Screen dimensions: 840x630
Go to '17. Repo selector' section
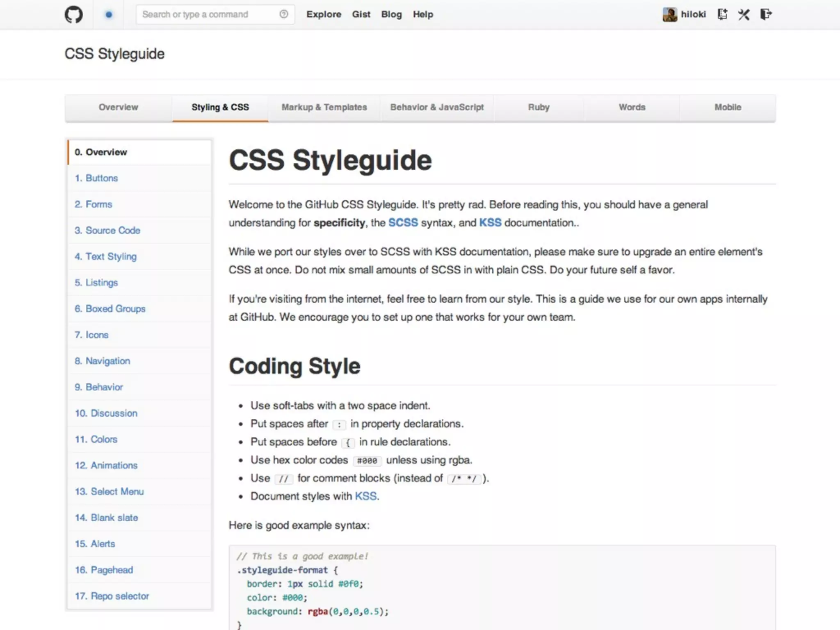[x=139, y=596]
